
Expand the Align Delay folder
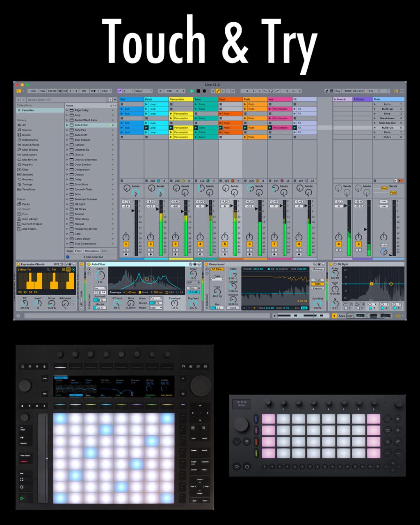point(67,110)
